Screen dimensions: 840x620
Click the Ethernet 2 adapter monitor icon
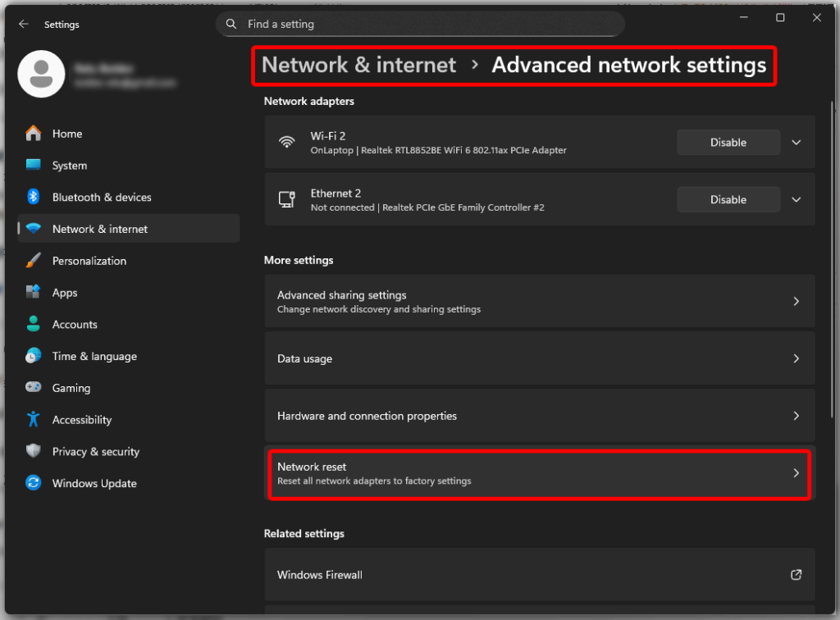[286, 199]
